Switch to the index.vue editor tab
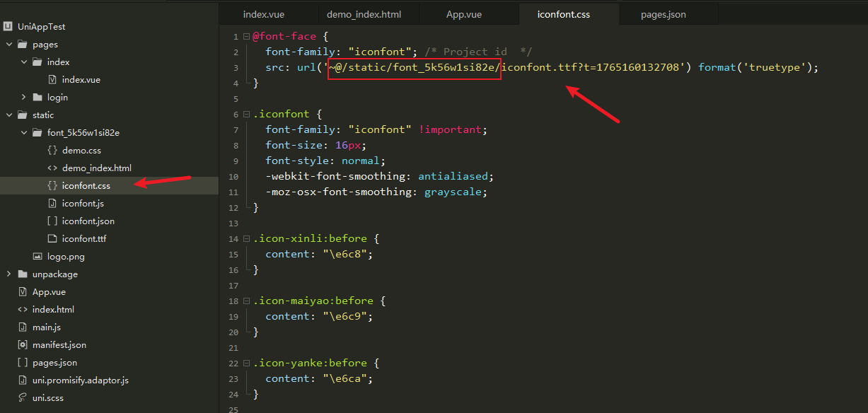This screenshot has width=868, height=413. point(264,14)
